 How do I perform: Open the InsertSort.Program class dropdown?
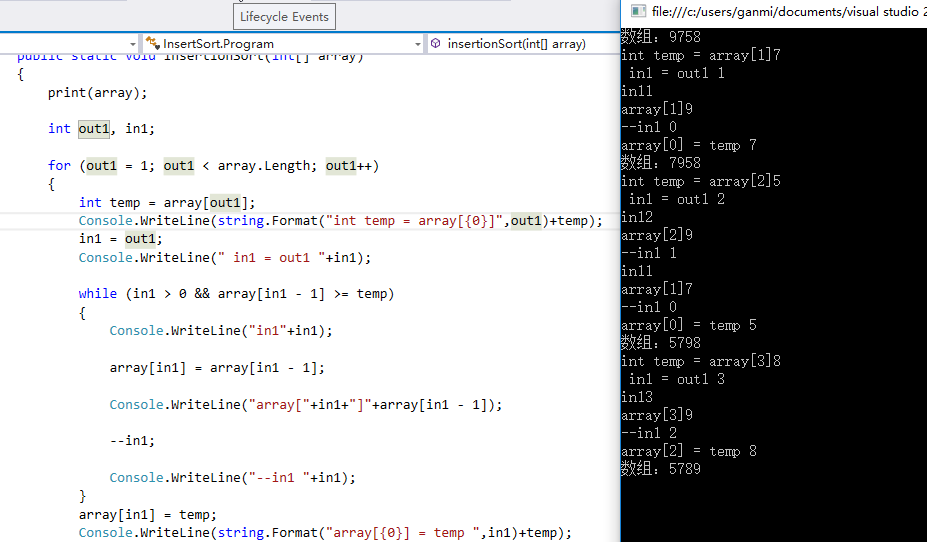tap(283, 44)
